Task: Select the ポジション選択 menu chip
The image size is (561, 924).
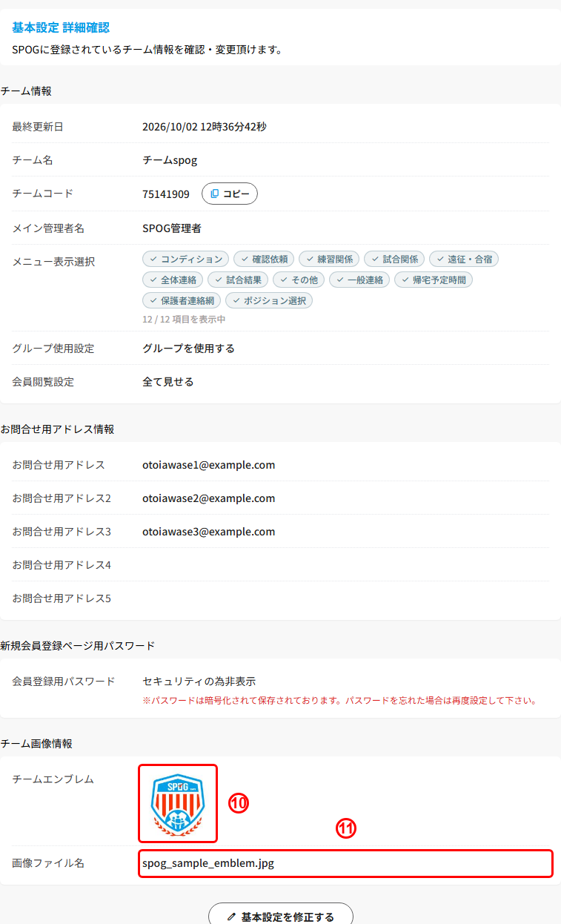Action: (269, 300)
